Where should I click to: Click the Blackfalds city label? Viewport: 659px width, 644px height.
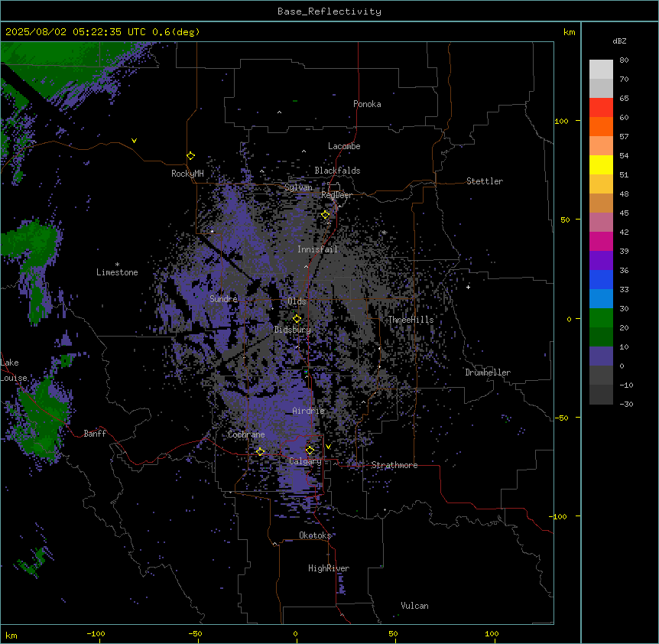coord(337,171)
